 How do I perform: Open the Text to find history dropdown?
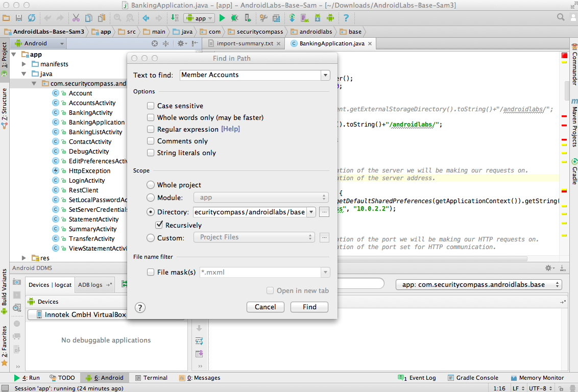pos(325,75)
